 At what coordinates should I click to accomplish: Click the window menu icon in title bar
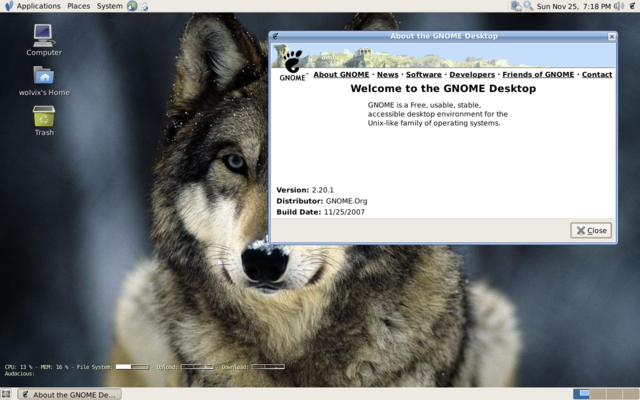point(276,36)
